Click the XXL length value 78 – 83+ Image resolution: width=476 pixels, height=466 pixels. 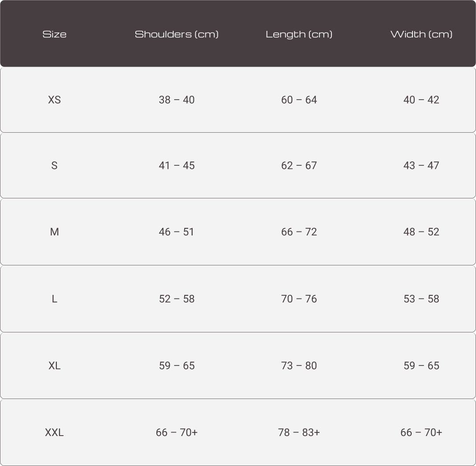[x=299, y=432]
